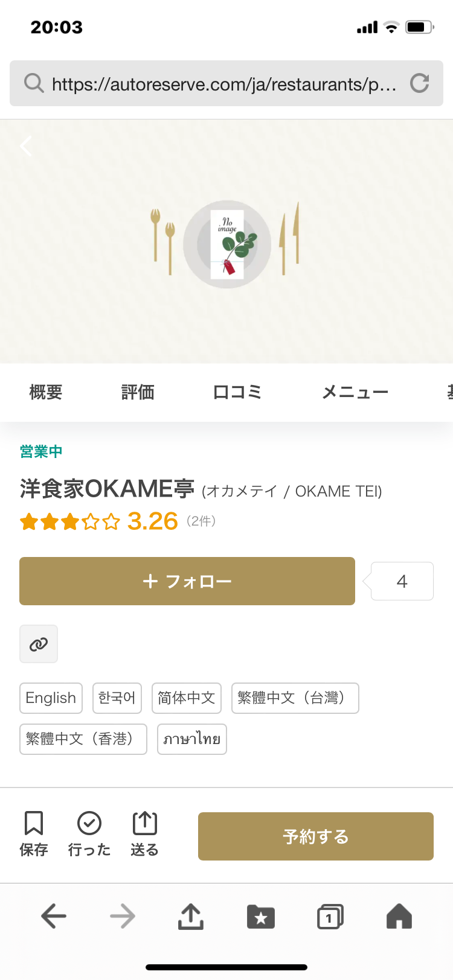Image resolution: width=453 pixels, height=980 pixels.
Task: Go back with browser back arrow
Action: point(54,916)
